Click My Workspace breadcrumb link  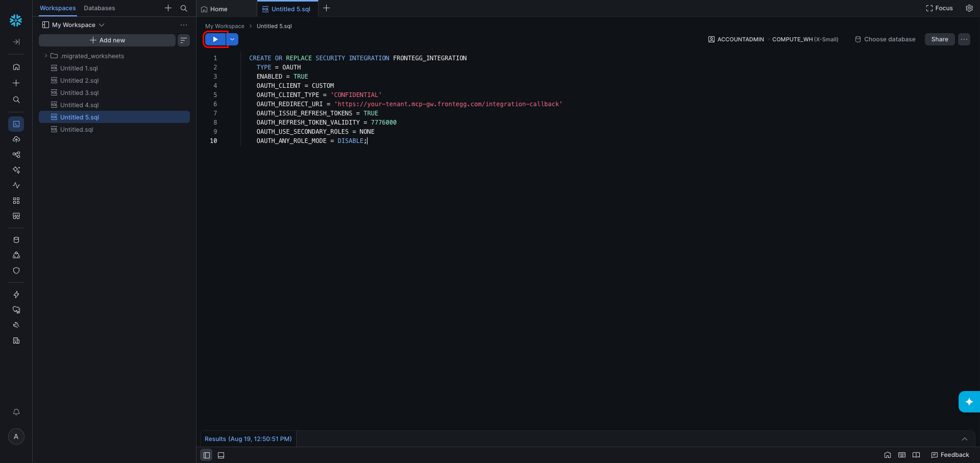225,26
